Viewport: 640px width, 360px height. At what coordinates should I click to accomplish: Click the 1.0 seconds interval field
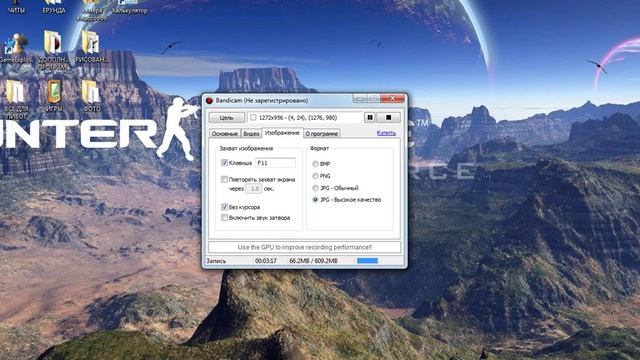click(x=254, y=189)
